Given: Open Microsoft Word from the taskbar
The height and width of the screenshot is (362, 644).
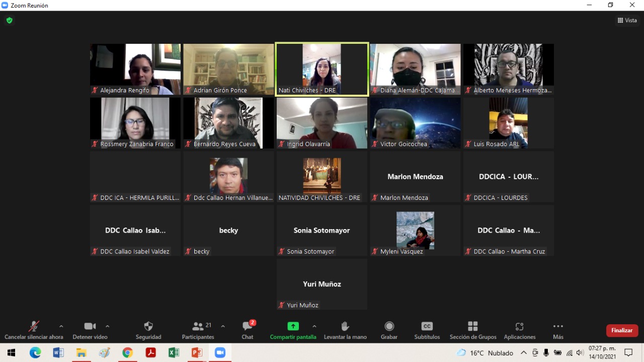Looking at the screenshot, I should pos(58,353).
